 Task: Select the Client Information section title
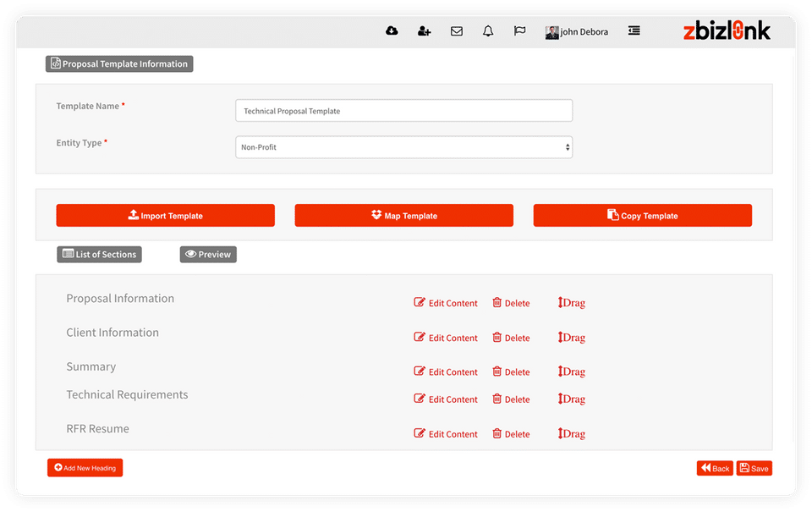pos(112,333)
